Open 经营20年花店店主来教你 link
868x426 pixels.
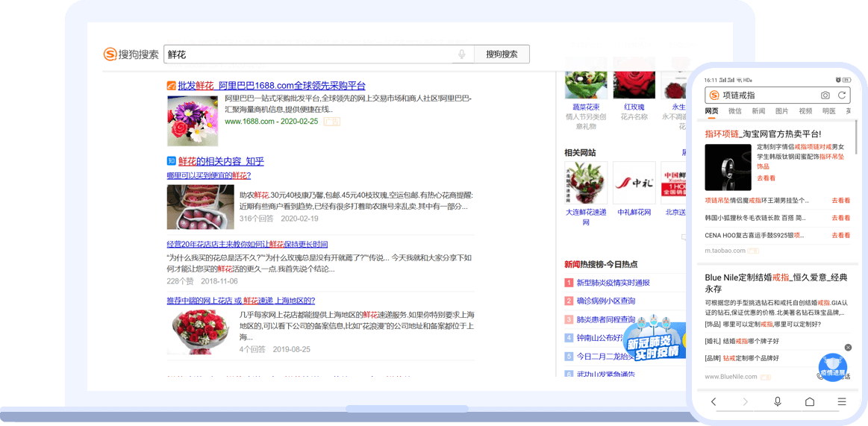pyautogui.click(x=248, y=244)
